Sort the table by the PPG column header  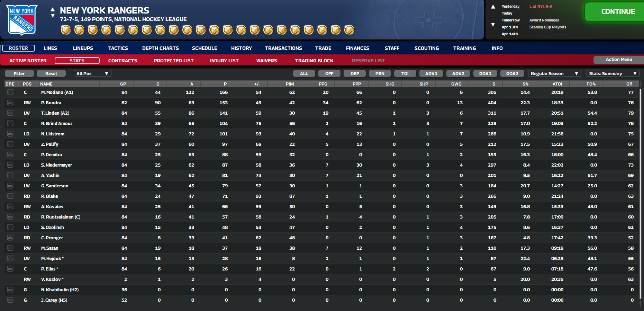[x=323, y=84]
